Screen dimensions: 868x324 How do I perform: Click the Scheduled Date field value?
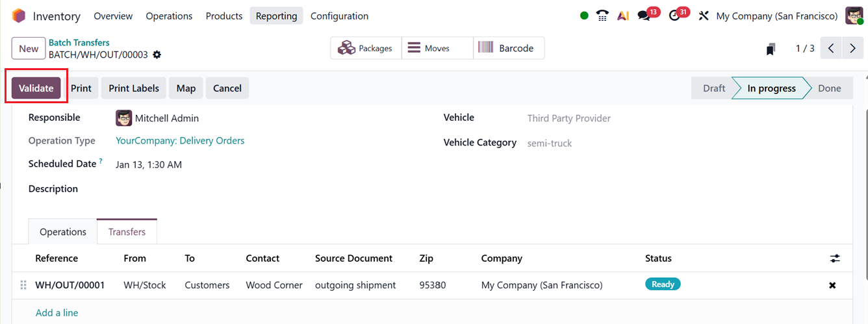(149, 165)
